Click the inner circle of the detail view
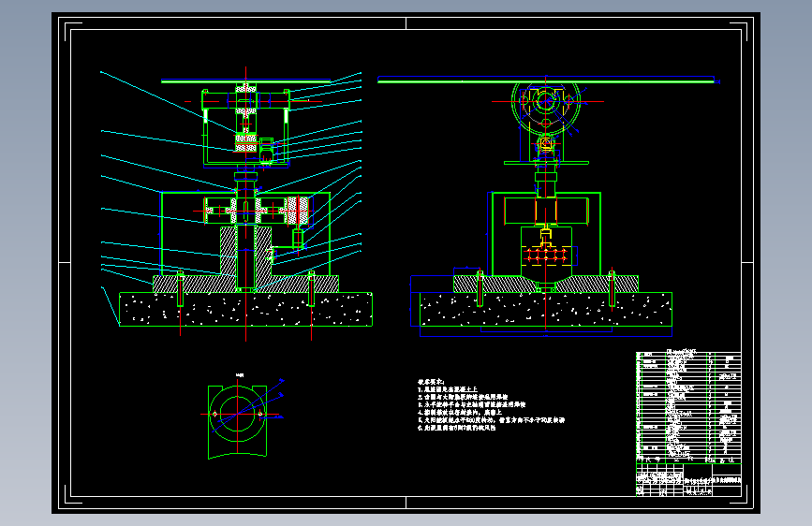Image resolution: width=812 pixels, height=526 pixels. (x=238, y=414)
